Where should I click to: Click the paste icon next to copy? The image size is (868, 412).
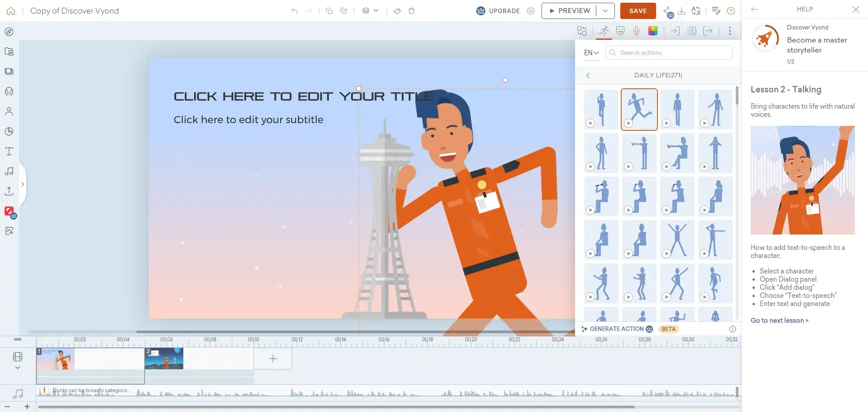(344, 11)
